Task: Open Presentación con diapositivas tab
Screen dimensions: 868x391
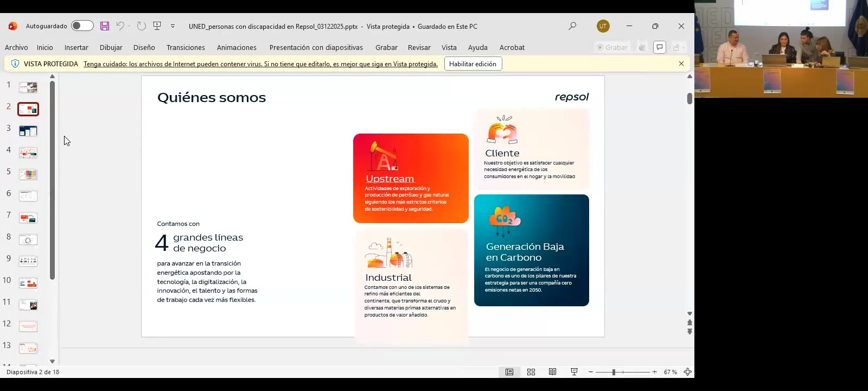Action: 316,48
